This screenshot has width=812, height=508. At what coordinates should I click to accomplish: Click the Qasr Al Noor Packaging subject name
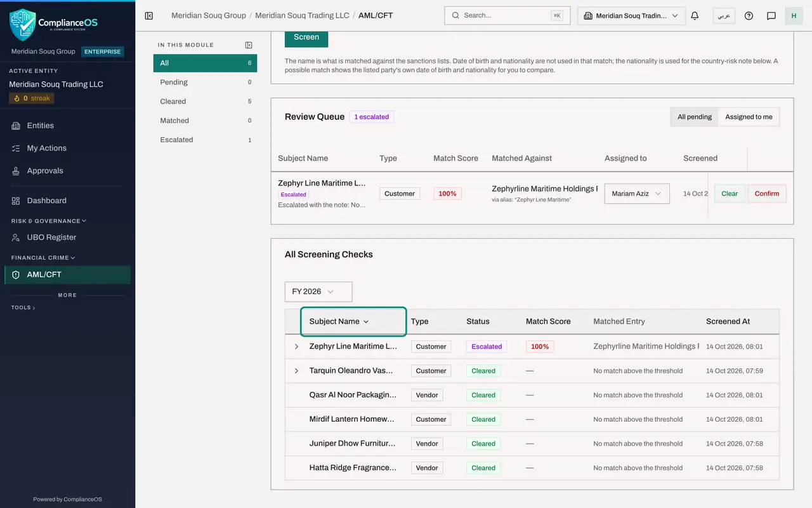tap(353, 395)
